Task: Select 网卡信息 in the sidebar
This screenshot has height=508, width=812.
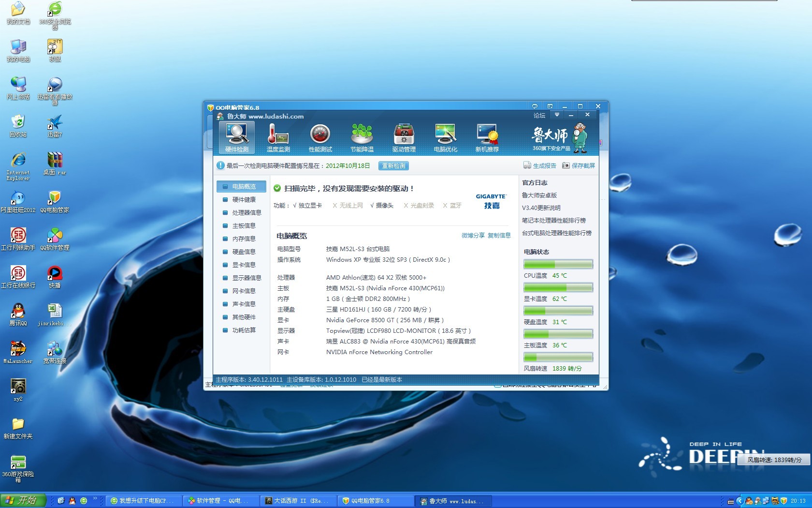Action: (242, 291)
